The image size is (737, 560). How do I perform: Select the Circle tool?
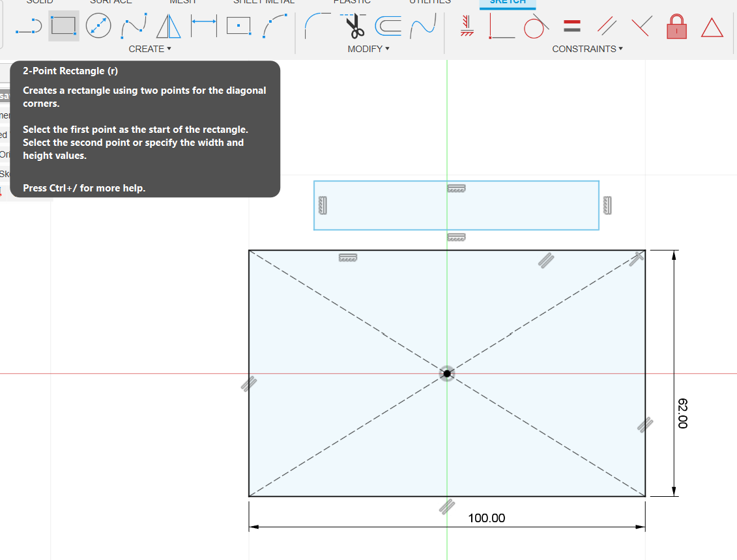(x=98, y=26)
